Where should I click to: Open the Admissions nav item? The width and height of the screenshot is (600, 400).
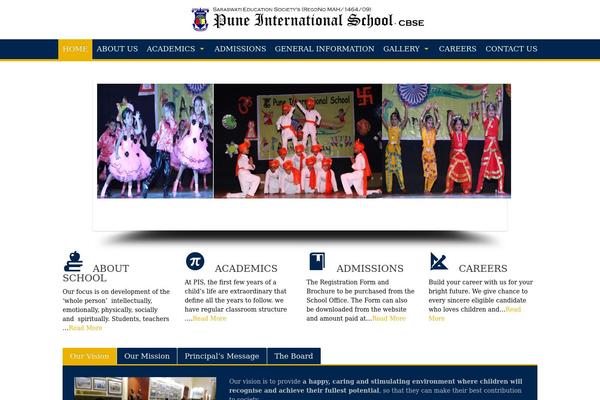point(240,49)
